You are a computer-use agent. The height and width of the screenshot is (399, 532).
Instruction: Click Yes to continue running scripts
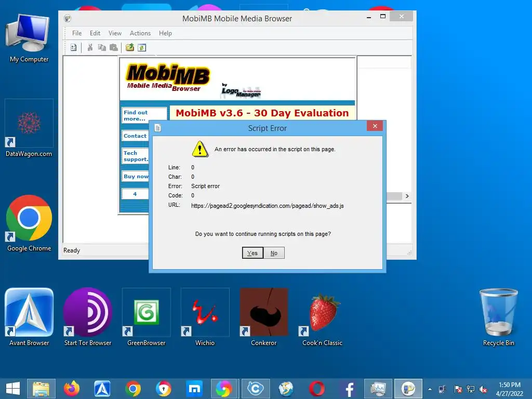(x=252, y=253)
